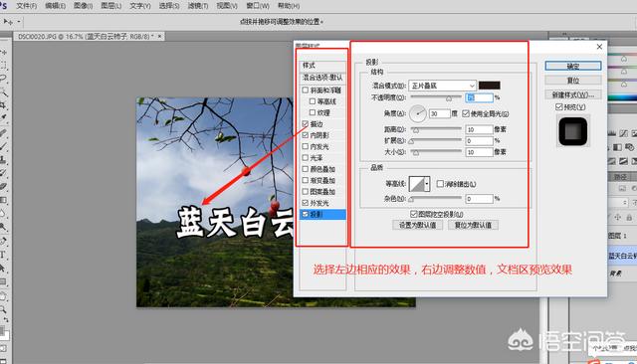Screen dimensions: 637x364
Task: Open the 混合模式 blend mode dropdown
Action: pyautogui.click(x=442, y=86)
